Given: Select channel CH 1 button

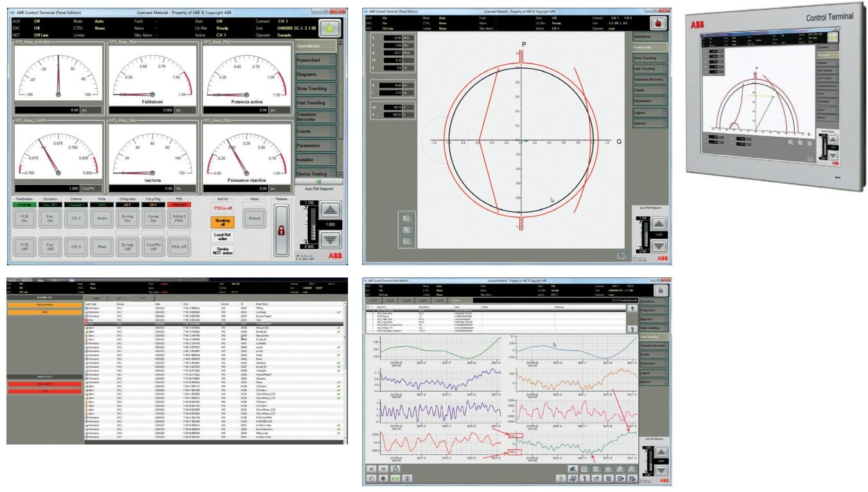Looking at the screenshot, I should click(75, 219).
